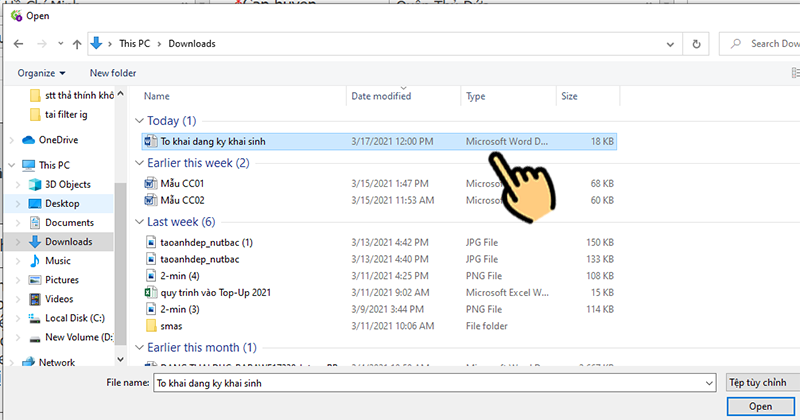
Task: Select the image file taoanhdep_nutbac (1)
Action: point(206,242)
